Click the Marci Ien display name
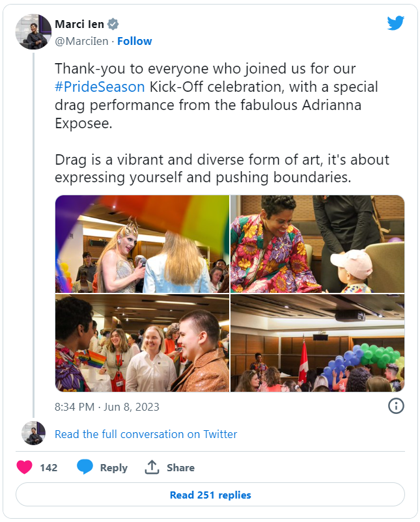The height and width of the screenshot is (522, 420). (79, 24)
